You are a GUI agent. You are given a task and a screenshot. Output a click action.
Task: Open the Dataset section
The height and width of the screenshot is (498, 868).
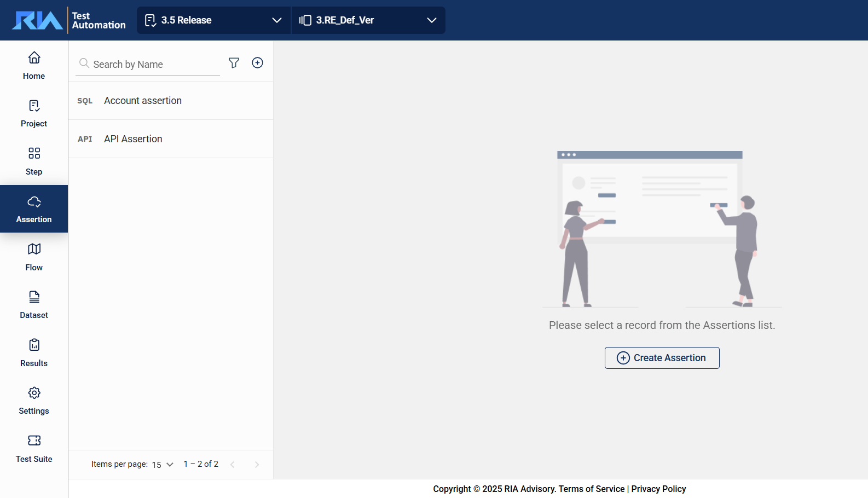pyautogui.click(x=34, y=305)
